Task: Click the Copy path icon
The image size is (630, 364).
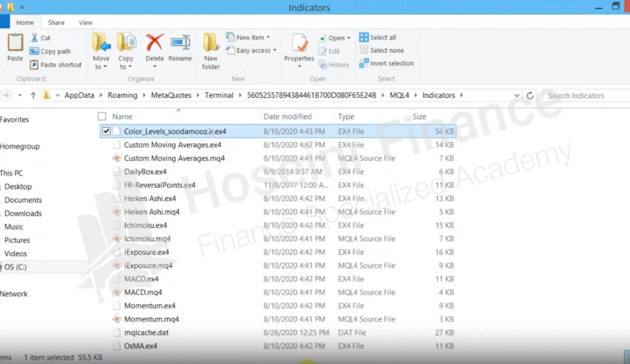Action: click(34, 51)
